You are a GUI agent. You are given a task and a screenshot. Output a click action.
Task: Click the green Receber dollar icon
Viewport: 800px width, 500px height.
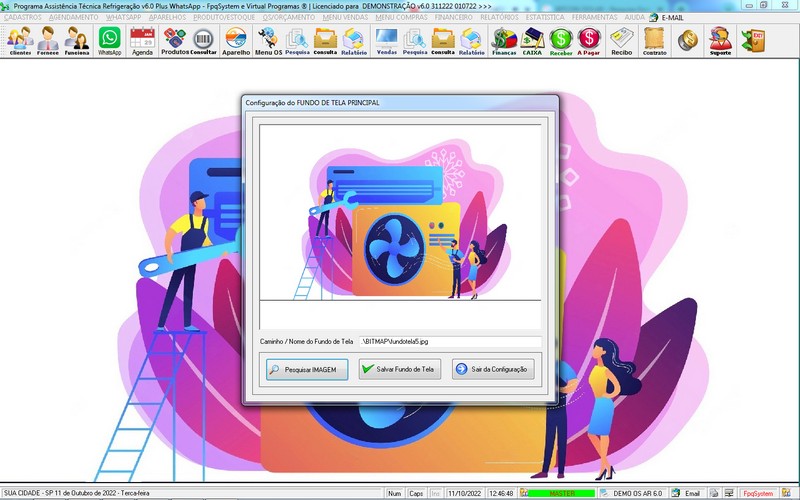pyautogui.click(x=561, y=41)
